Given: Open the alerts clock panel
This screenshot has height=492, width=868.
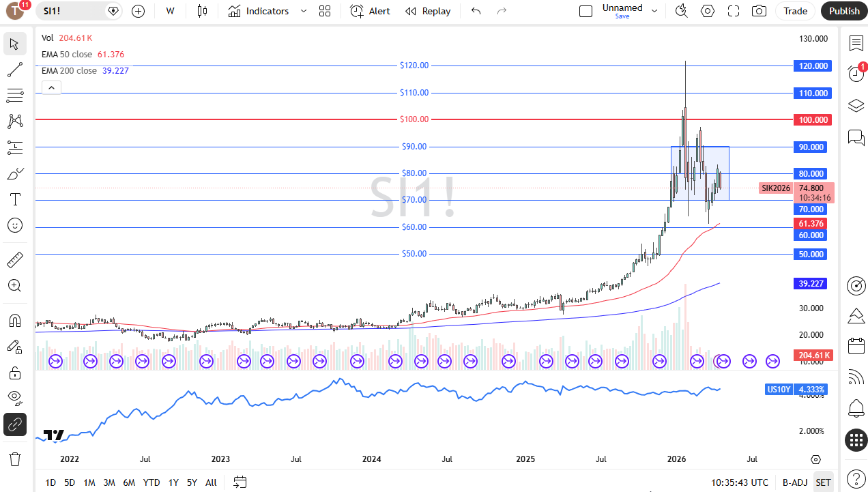Looking at the screenshot, I should click(x=856, y=74).
